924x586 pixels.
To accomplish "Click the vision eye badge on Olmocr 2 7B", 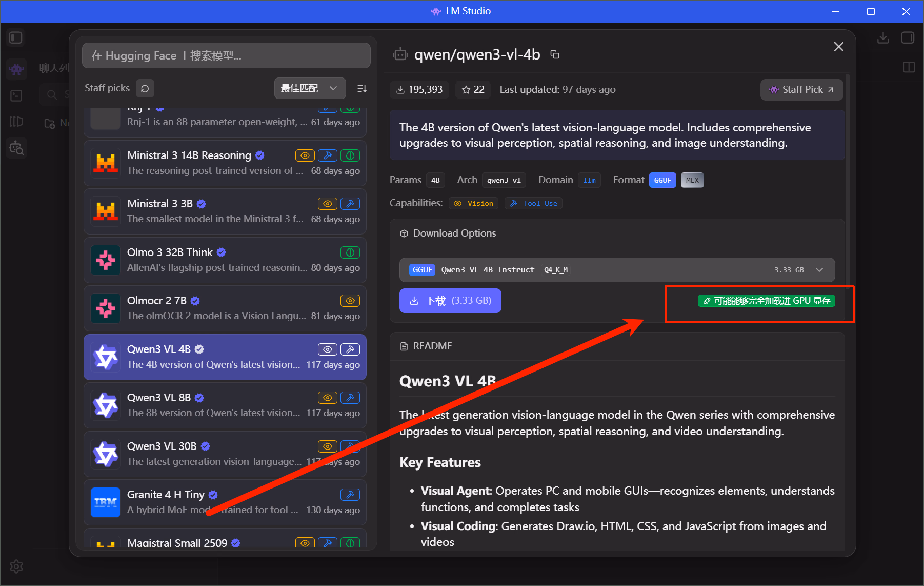I will pos(350,301).
